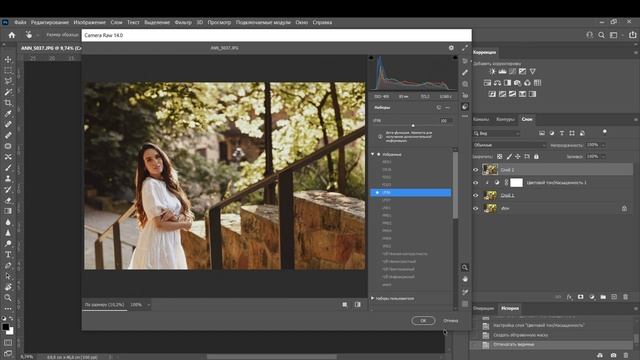Click the Photoshop search magnifier at top right
Image resolution: width=640 pixels, height=360 pixels.
(x=601, y=35)
